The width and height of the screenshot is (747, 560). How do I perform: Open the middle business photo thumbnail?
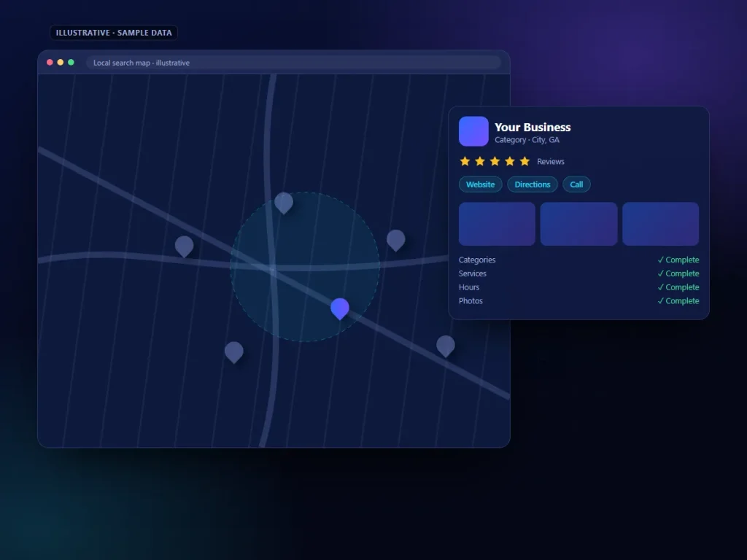pyautogui.click(x=578, y=224)
